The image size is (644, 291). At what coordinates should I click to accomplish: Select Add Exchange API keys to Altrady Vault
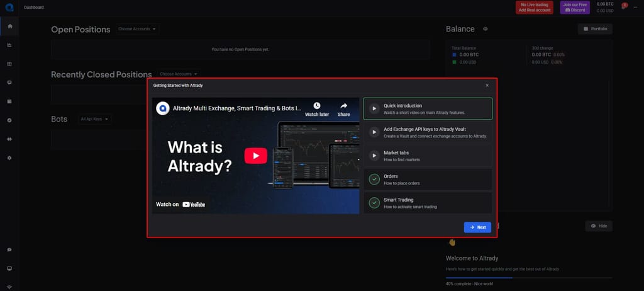coord(428,132)
